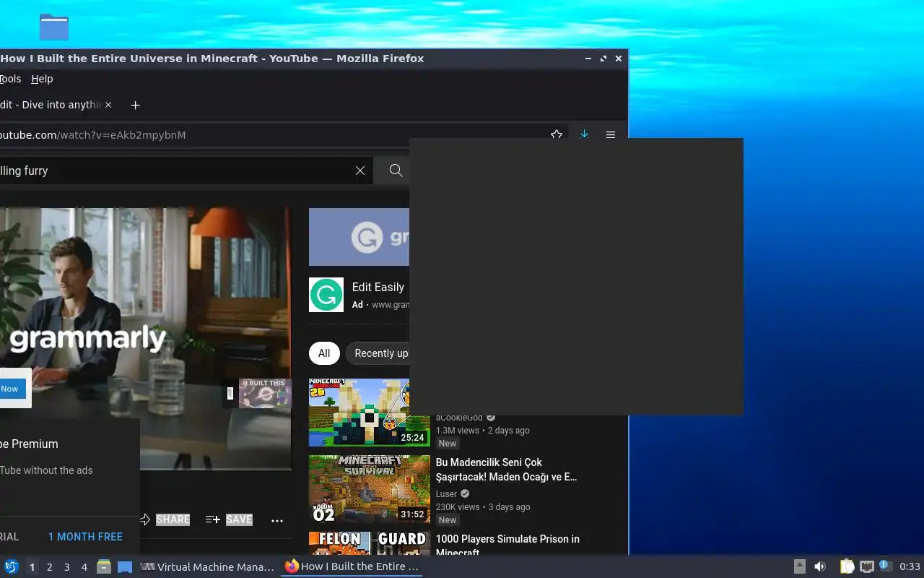
Task: Select the 'All' filter chip
Action: pos(324,353)
